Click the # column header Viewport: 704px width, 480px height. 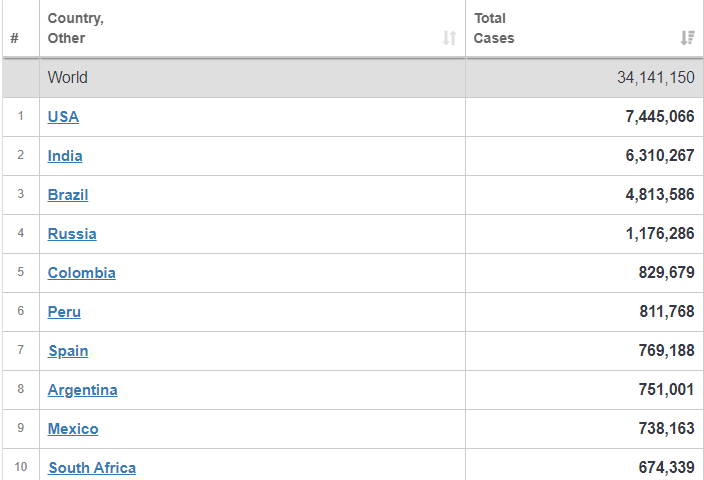(14, 38)
